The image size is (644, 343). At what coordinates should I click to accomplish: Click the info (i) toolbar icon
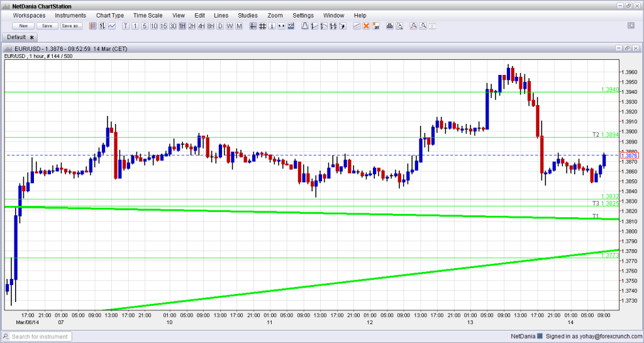click(272, 26)
